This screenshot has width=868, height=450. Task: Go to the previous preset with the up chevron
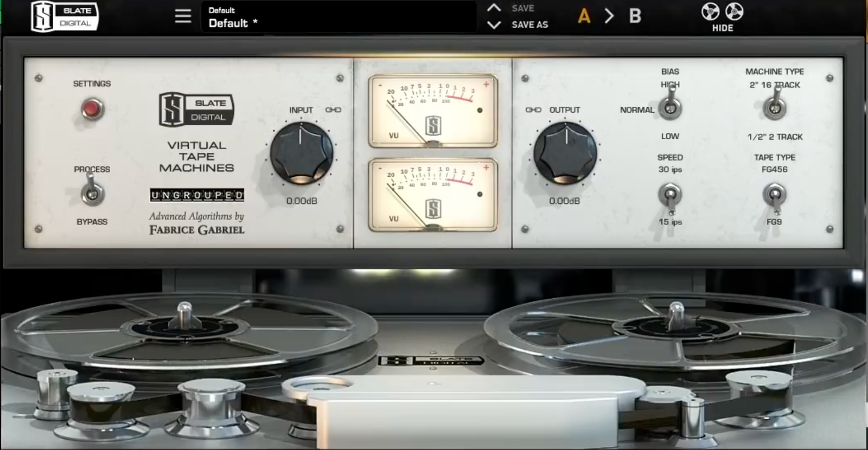494,8
